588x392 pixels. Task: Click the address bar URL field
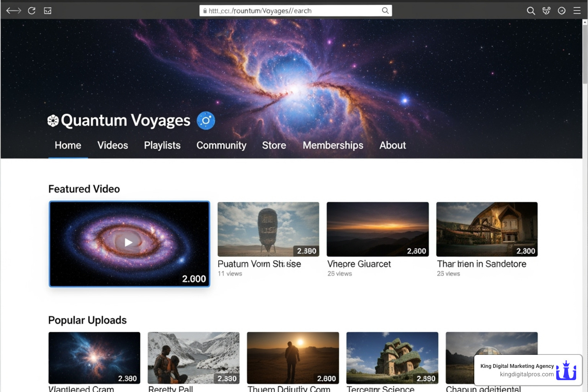point(291,11)
